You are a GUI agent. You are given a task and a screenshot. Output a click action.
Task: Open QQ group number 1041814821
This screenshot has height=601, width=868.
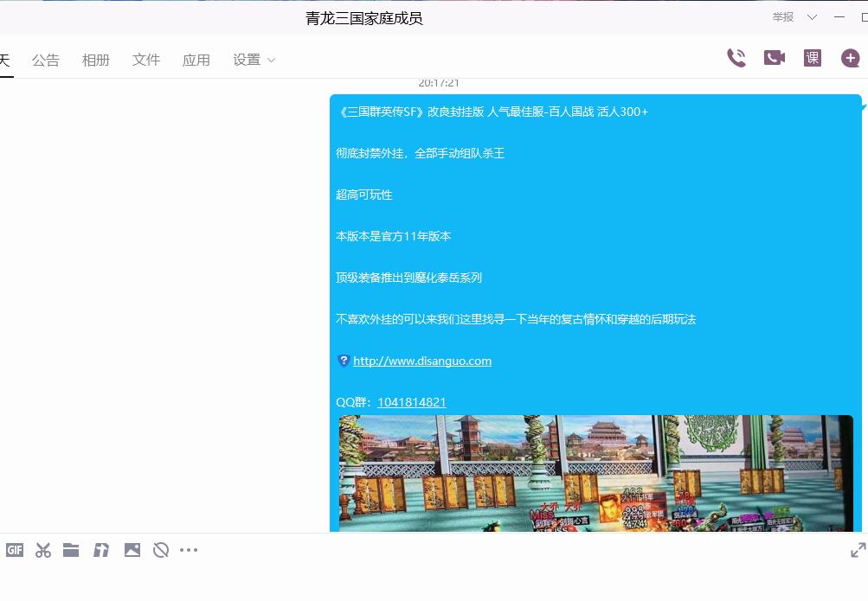point(412,402)
